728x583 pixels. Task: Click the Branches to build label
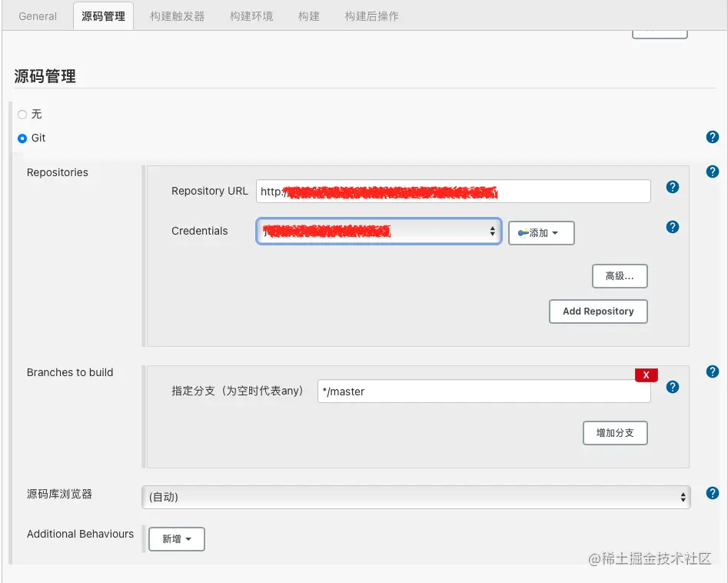70,372
